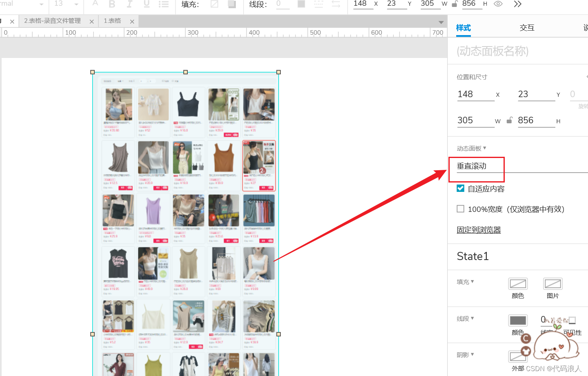Toggle bold formatting in the toolbar
588x376 pixels.
[x=112, y=4]
